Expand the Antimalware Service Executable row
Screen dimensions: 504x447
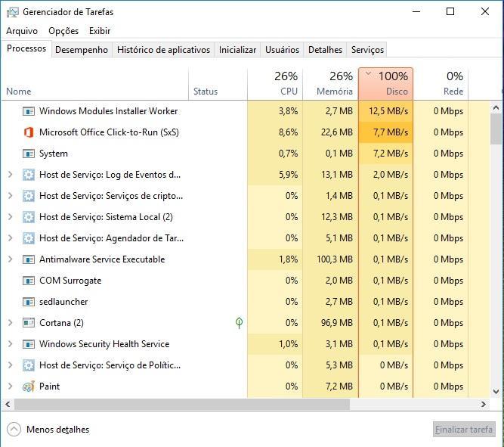[x=11, y=259]
